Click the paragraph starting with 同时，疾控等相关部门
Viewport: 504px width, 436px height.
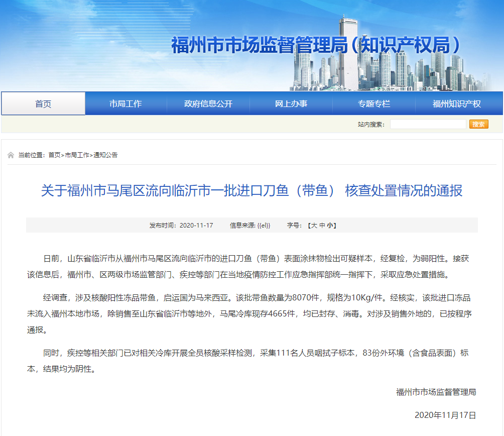249,361
